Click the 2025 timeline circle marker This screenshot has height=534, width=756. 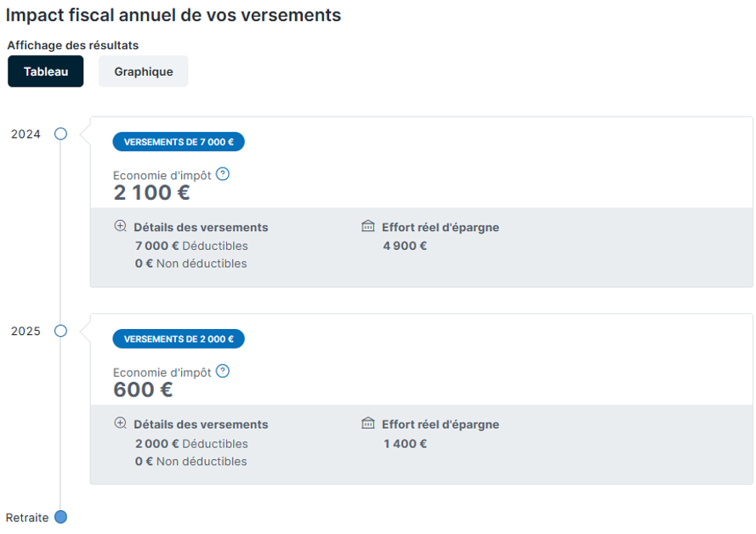click(x=60, y=331)
